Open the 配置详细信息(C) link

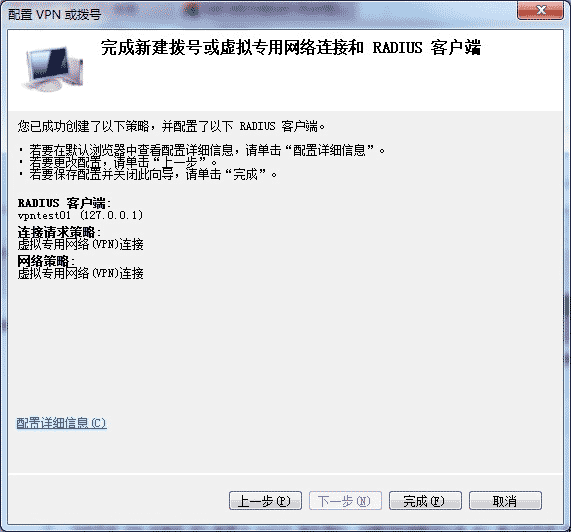(x=62, y=423)
